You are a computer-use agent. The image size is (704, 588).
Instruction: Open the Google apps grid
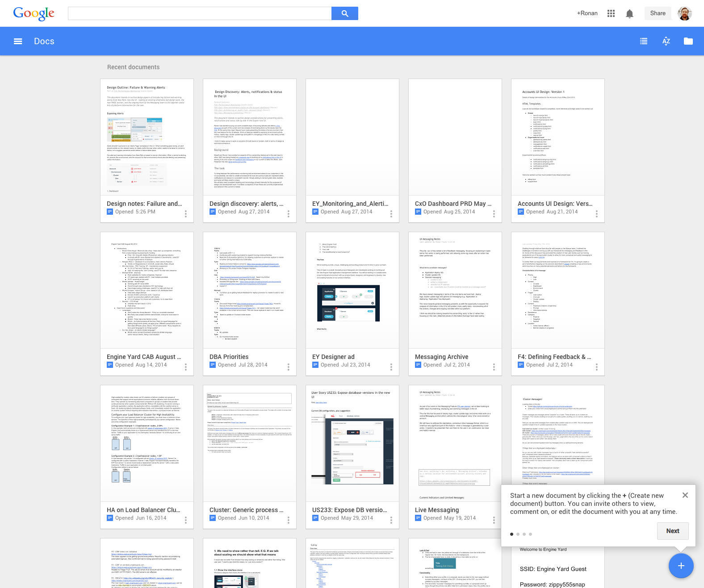(611, 13)
